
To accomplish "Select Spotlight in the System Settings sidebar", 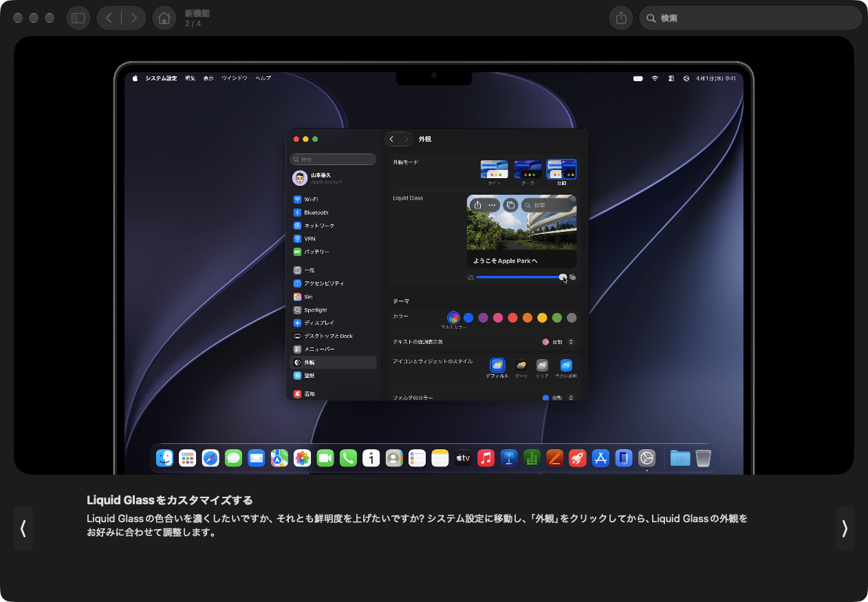I will coord(334,310).
